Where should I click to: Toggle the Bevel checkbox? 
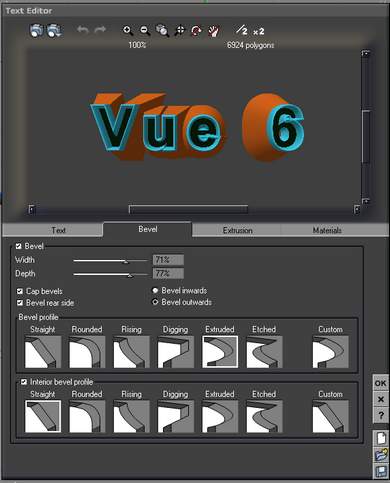point(19,246)
